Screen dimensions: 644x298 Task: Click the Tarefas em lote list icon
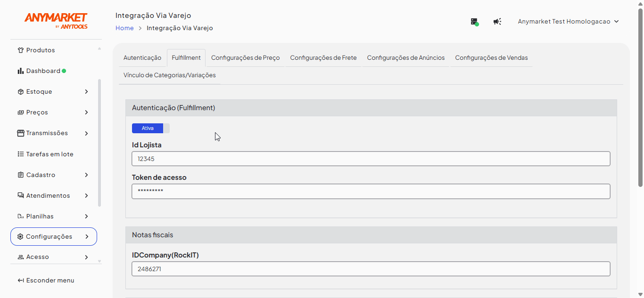point(20,154)
